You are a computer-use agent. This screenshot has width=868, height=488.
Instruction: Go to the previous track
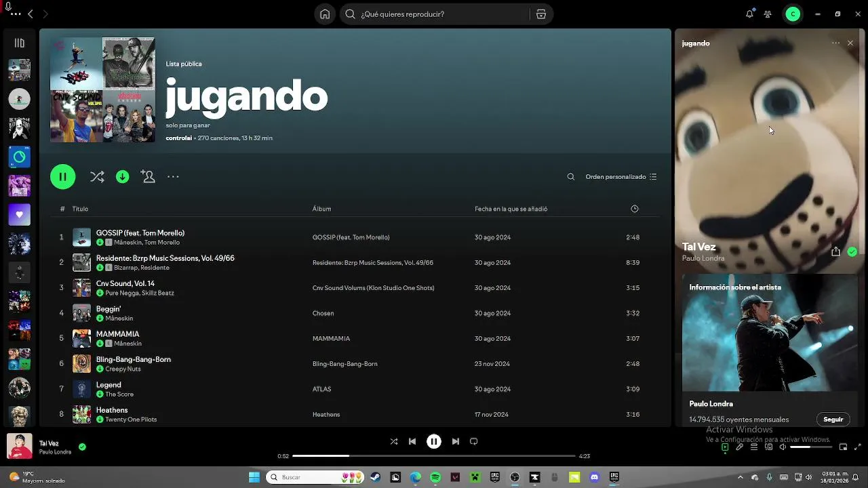click(412, 441)
